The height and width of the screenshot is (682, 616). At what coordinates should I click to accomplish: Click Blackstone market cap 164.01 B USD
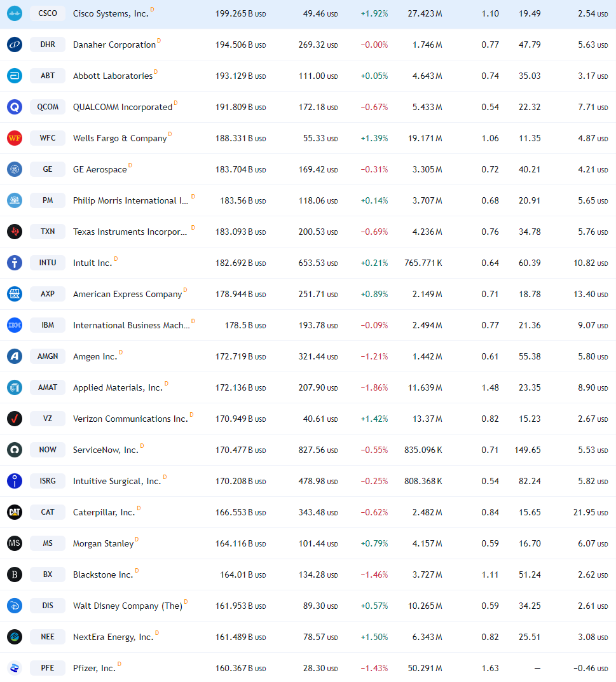(243, 575)
